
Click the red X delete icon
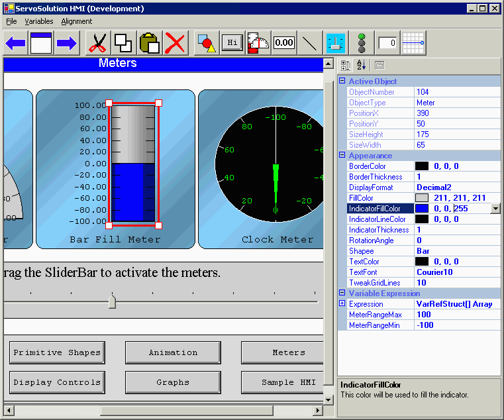tap(175, 43)
